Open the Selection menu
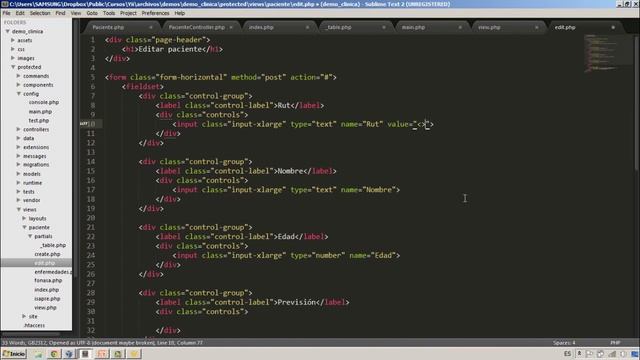This screenshot has height=360, width=640. pos(40,13)
